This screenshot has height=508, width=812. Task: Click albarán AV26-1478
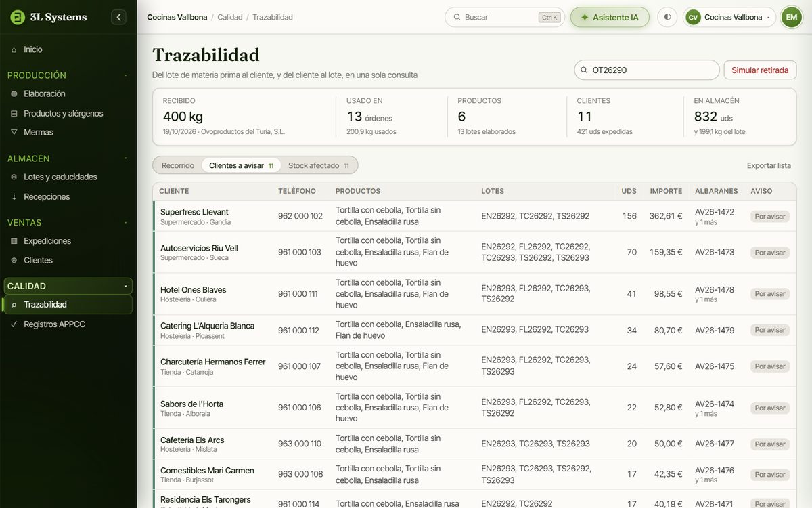click(x=715, y=289)
